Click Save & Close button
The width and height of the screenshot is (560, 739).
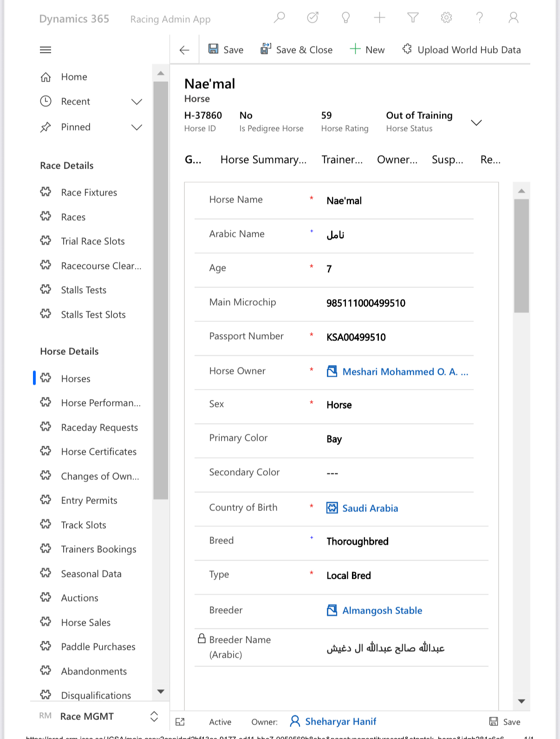[x=296, y=50]
